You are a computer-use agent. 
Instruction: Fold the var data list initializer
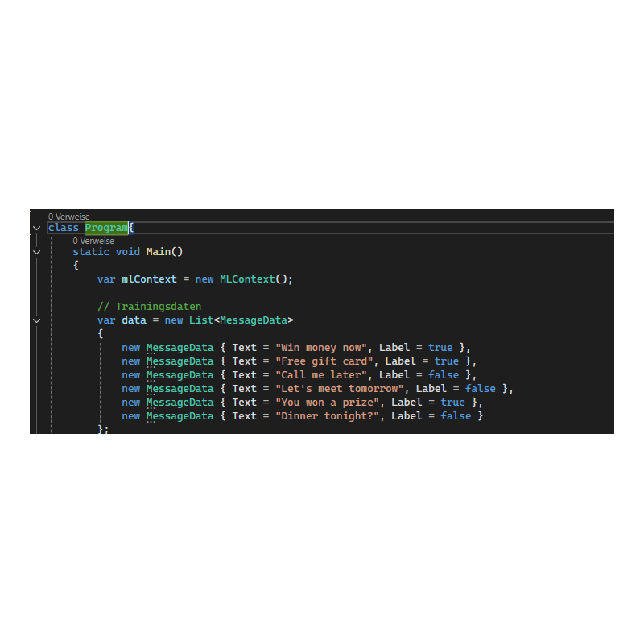coord(36,320)
